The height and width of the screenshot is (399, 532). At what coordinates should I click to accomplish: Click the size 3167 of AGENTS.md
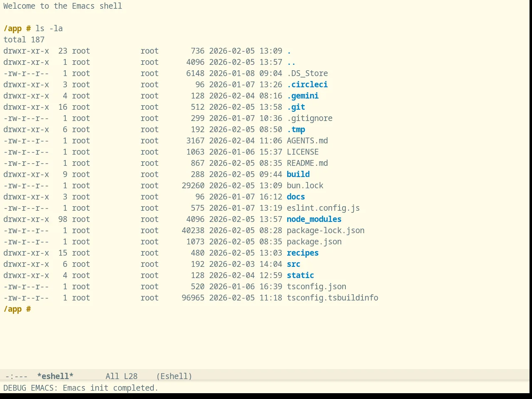tap(195, 140)
